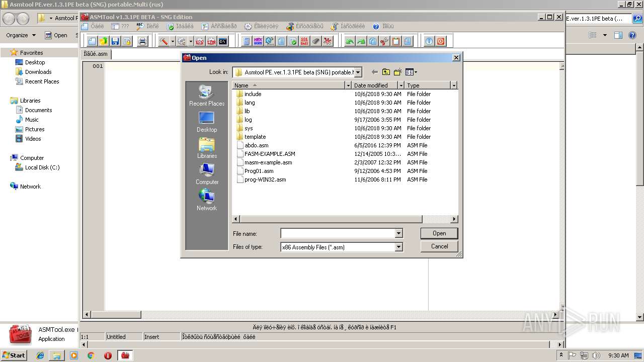644x362 pixels.
Task: Click the blue floppy Save icon
Action: tap(115, 41)
